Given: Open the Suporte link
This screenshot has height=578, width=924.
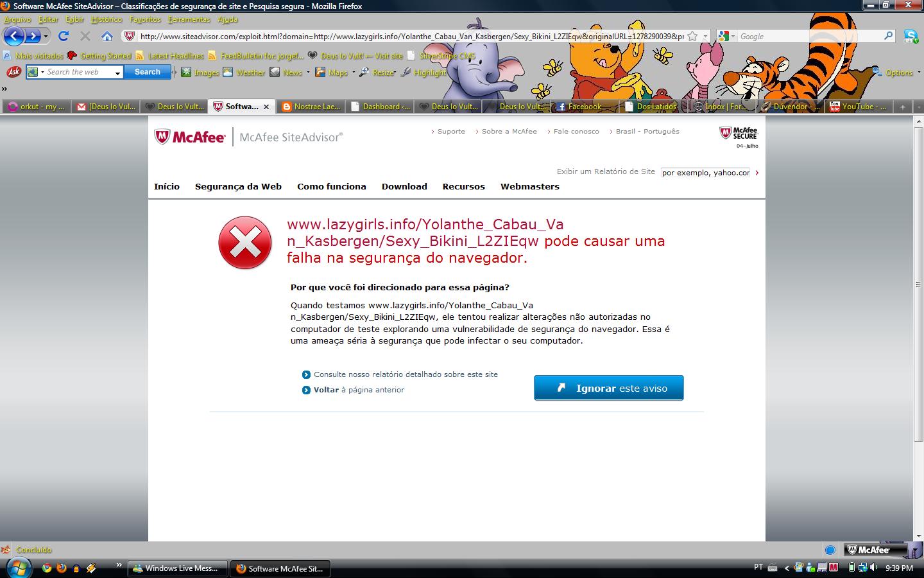Looking at the screenshot, I should 451,131.
